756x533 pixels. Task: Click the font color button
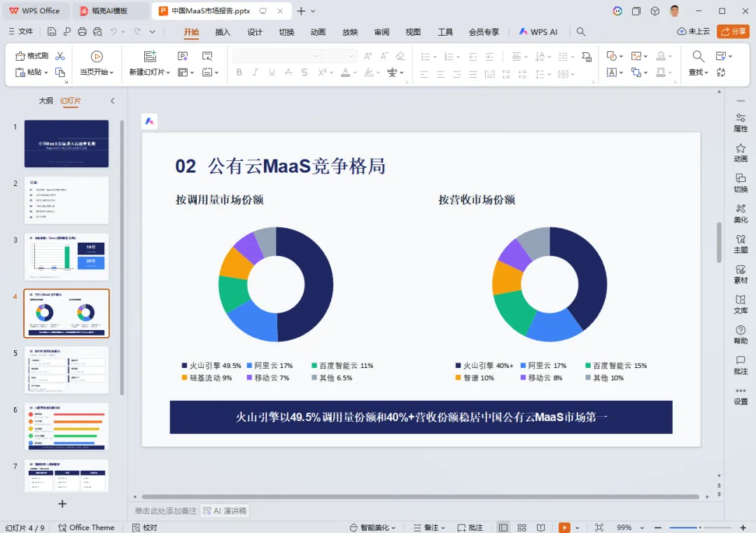345,72
